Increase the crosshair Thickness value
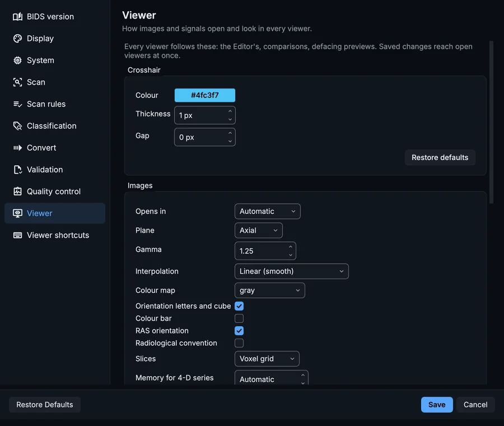Image resolution: width=504 pixels, height=426 pixels. tap(230, 112)
